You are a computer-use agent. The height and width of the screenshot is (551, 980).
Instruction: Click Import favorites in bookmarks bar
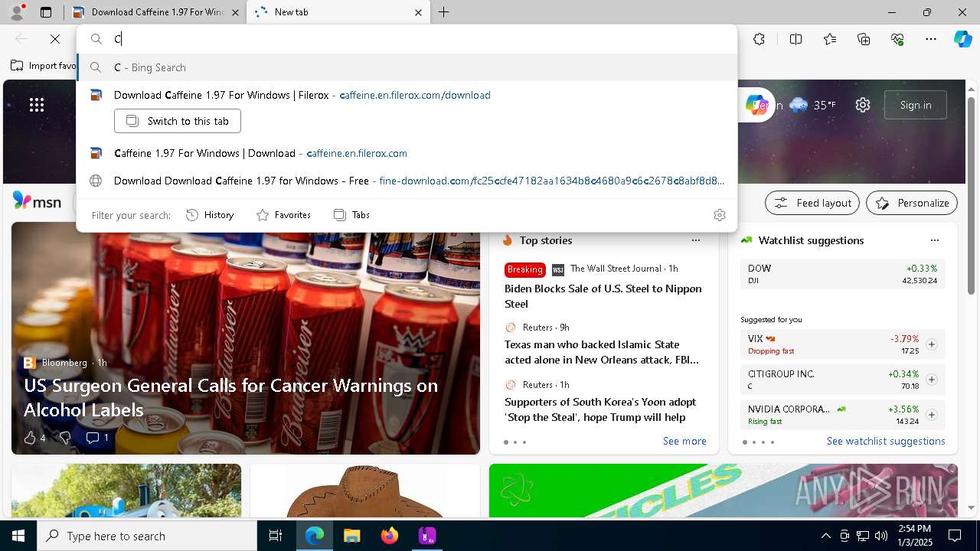click(44, 66)
